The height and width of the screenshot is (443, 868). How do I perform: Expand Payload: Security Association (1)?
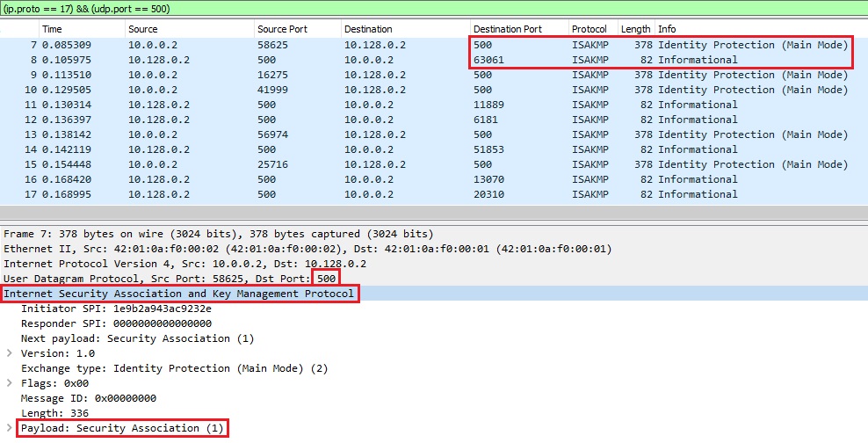click(9, 427)
